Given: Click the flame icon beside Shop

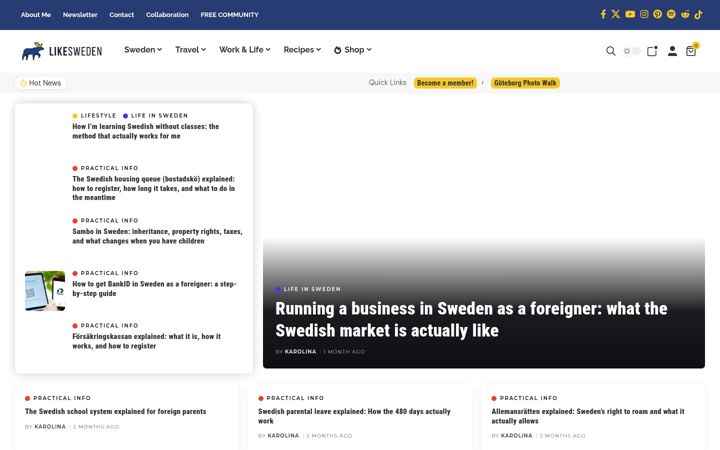Looking at the screenshot, I should (338, 50).
